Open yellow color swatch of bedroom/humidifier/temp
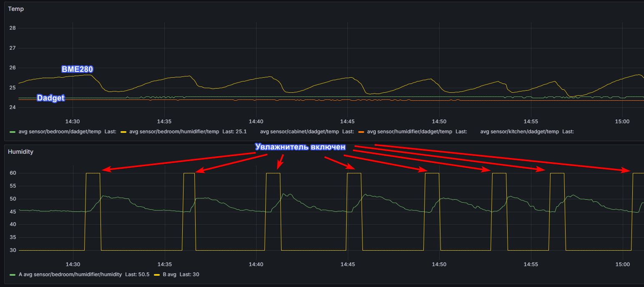Image resolution: width=644 pixels, height=287 pixels. (123, 132)
